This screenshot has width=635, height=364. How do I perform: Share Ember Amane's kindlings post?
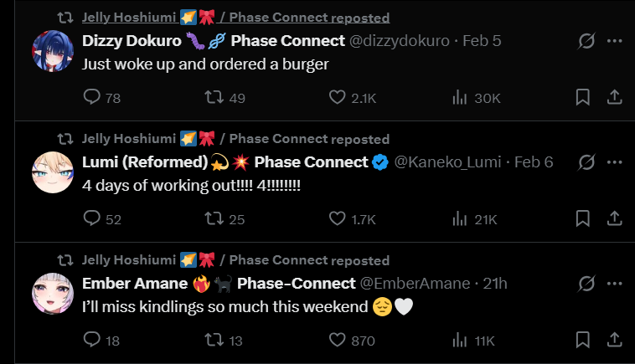[614, 341]
